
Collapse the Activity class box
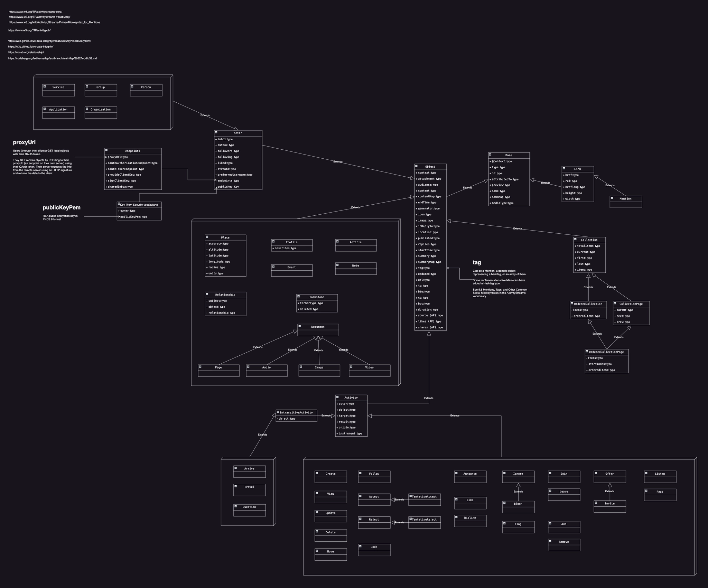(x=337, y=397)
